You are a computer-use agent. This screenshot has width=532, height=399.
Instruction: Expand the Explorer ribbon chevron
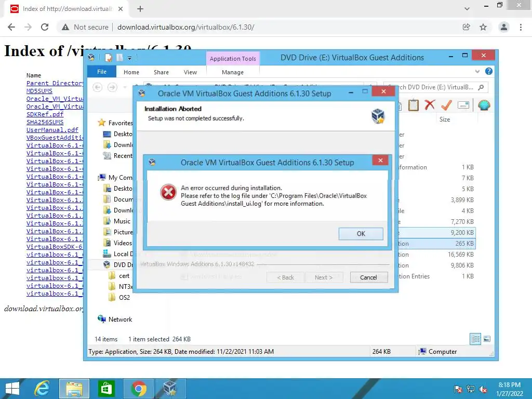(477, 71)
